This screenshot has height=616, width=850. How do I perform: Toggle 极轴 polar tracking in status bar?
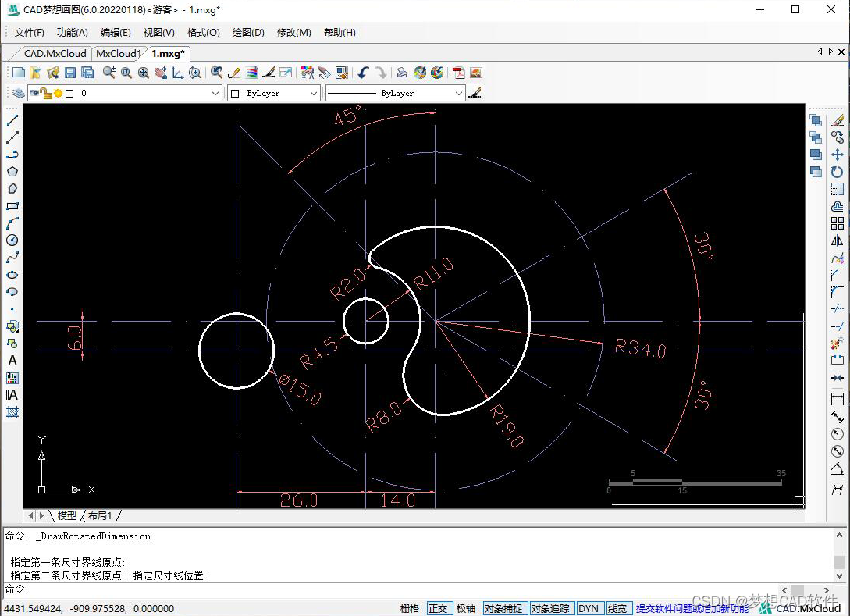click(x=466, y=608)
